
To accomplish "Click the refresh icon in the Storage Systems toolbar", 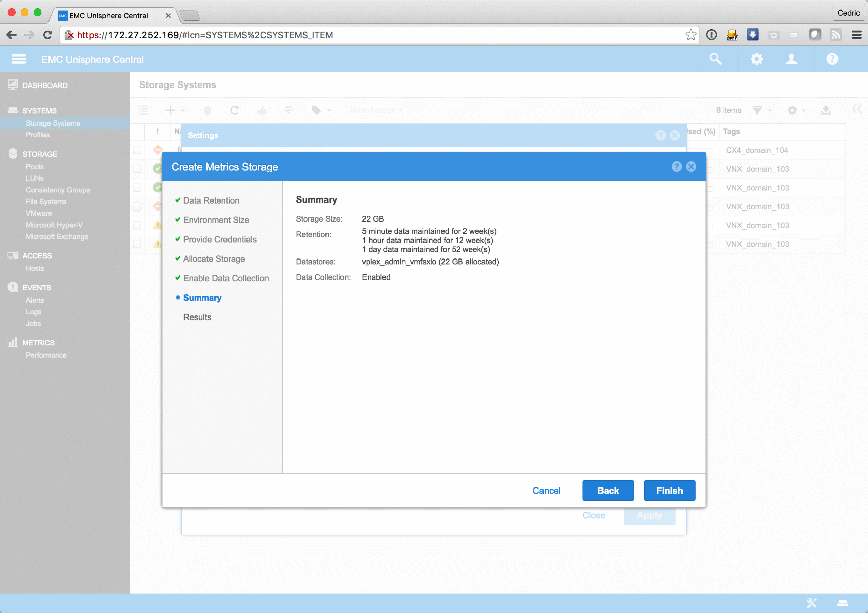I will click(234, 110).
